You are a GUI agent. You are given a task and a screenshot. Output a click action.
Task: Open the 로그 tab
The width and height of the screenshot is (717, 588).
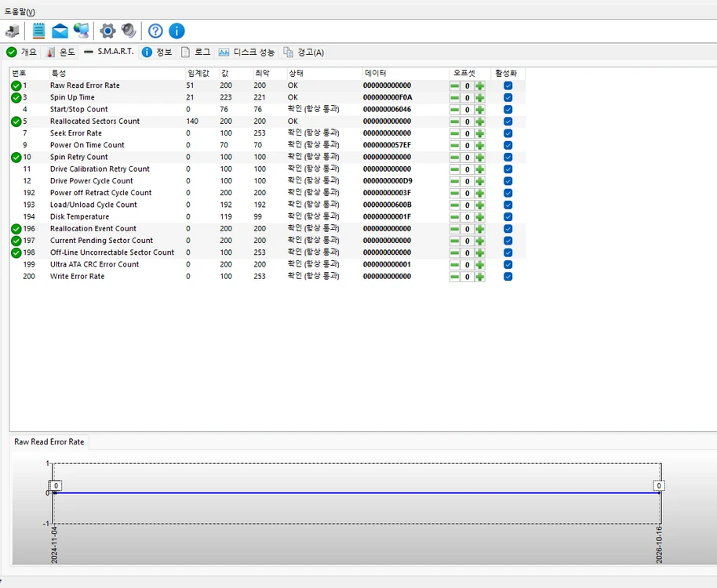click(x=196, y=52)
